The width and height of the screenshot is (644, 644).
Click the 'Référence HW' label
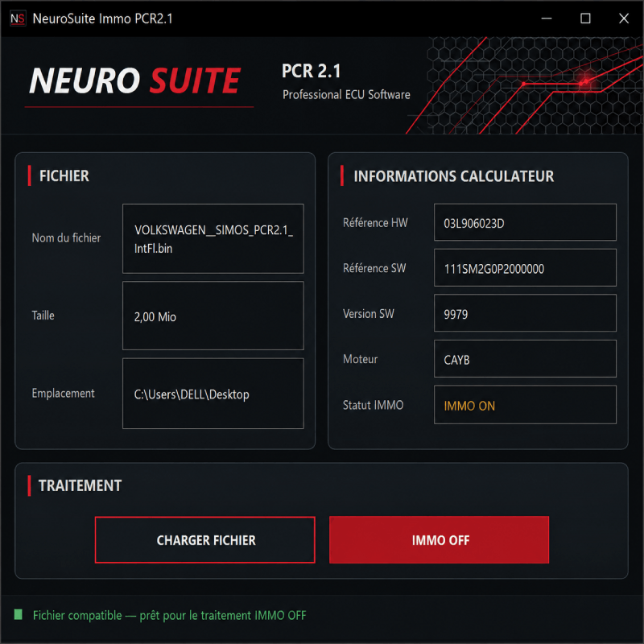(x=375, y=223)
